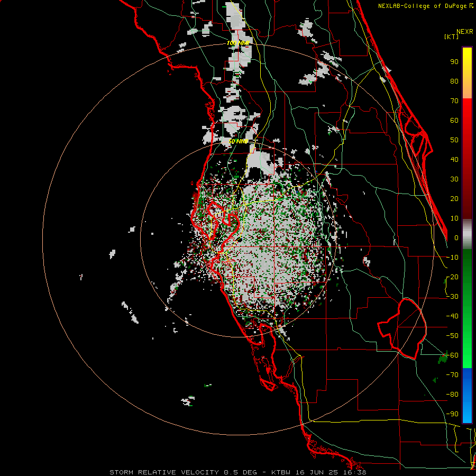The image size is (476, 476).
Task: Click the positive 70 scale label
Action: click(454, 101)
